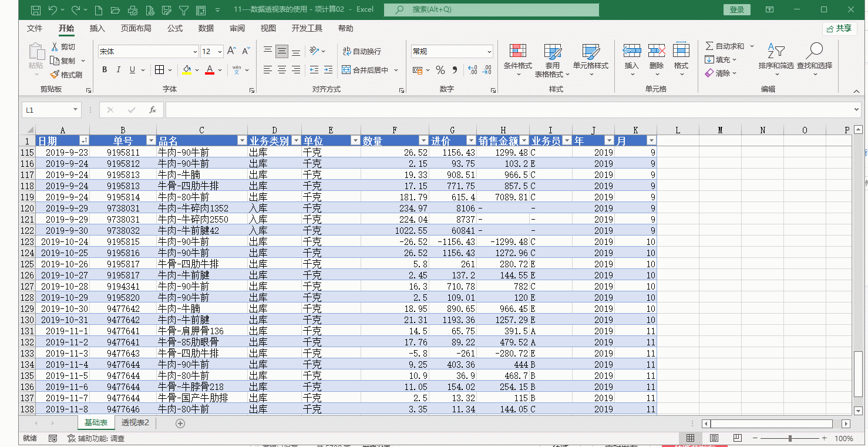Image resolution: width=868 pixels, height=447 pixels.
Task: Open the 填充 fill dropdown
Action: pyautogui.click(x=735, y=59)
